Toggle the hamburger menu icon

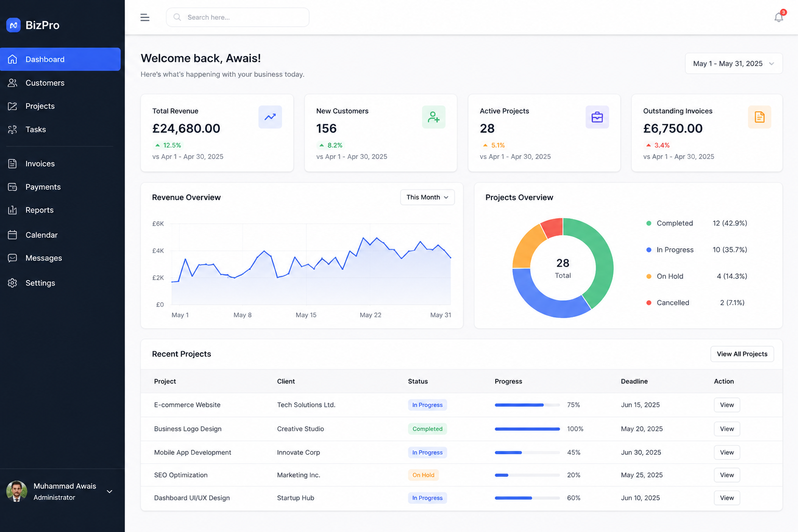pyautogui.click(x=145, y=18)
